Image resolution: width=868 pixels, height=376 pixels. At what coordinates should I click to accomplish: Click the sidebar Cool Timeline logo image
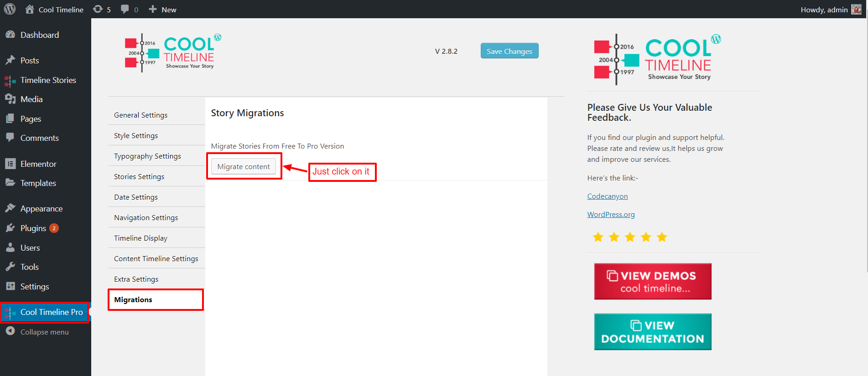click(x=658, y=59)
